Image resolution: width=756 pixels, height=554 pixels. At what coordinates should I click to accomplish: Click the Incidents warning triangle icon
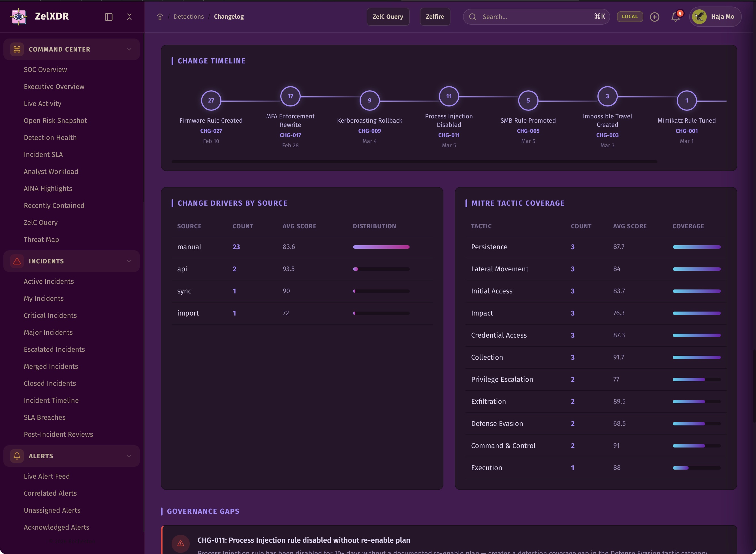[x=17, y=261]
